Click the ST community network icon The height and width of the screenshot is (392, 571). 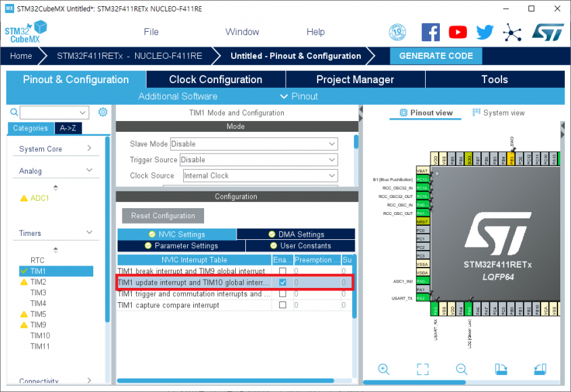pyautogui.click(x=512, y=32)
